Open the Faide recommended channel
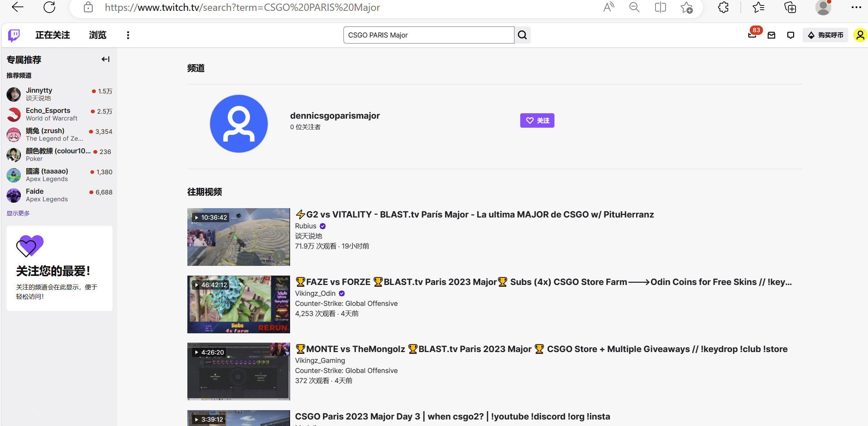 click(59, 195)
